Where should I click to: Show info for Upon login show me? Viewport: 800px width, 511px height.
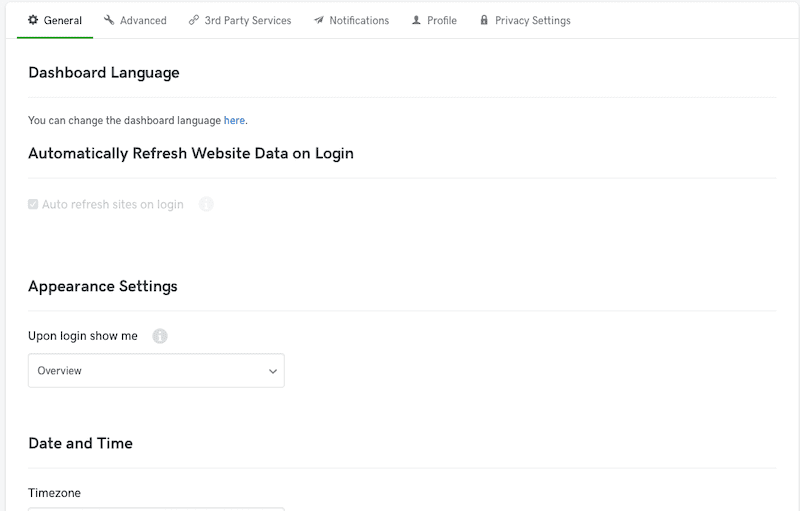160,336
